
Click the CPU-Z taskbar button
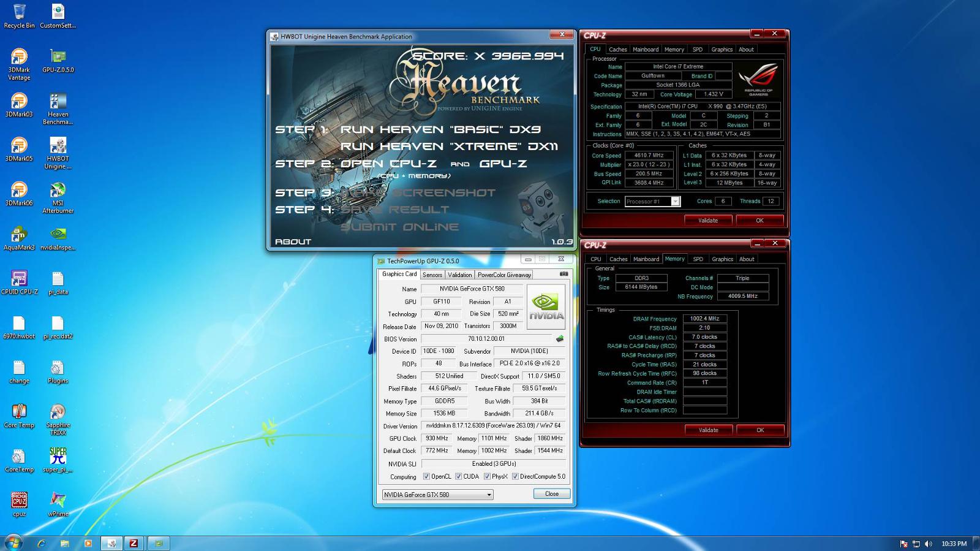pyautogui.click(x=134, y=543)
